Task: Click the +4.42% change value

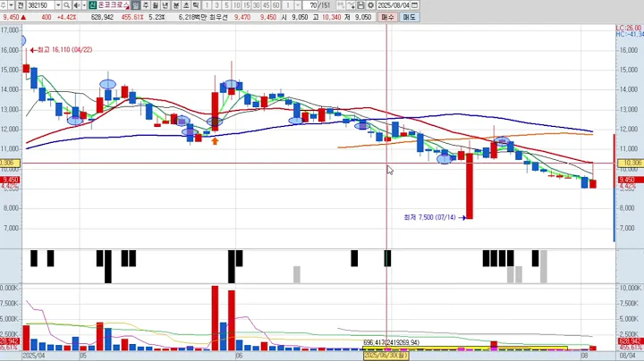Action: [66, 17]
